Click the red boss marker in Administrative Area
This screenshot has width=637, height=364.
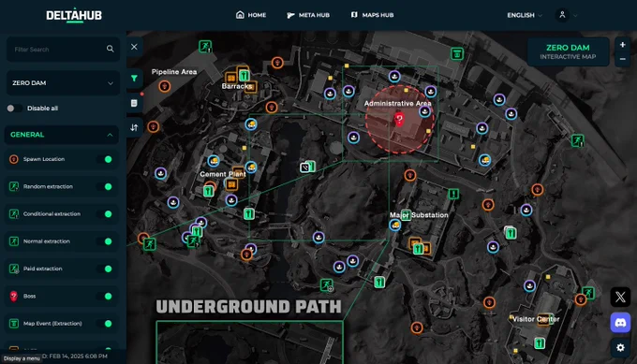[x=399, y=119]
